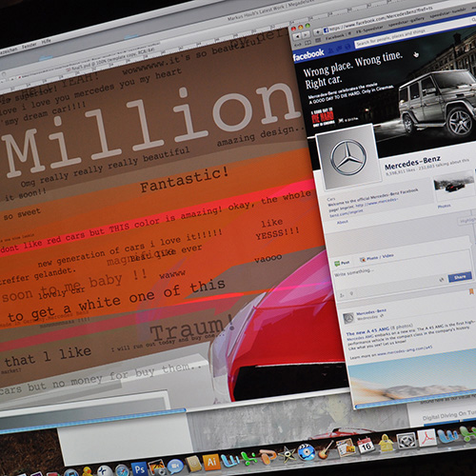Click the Facebook logo in header
The height and width of the screenshot is (476, 476).
coord(308,54)
